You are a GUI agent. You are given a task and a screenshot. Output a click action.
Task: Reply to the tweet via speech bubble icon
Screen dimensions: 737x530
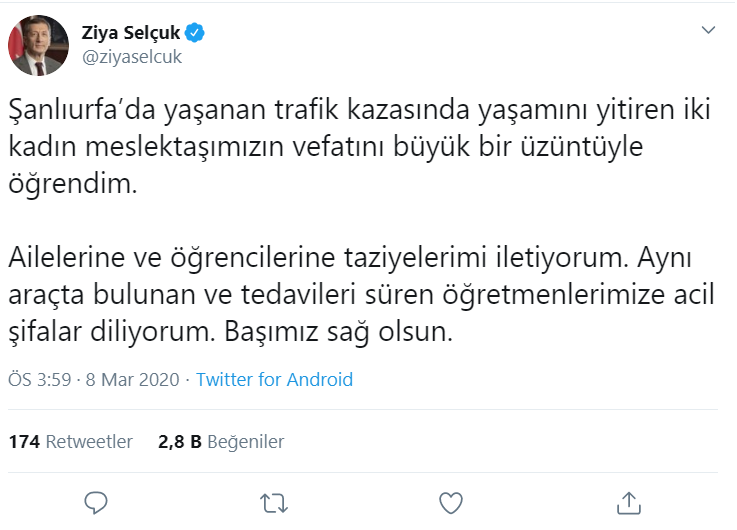(96, 500)
